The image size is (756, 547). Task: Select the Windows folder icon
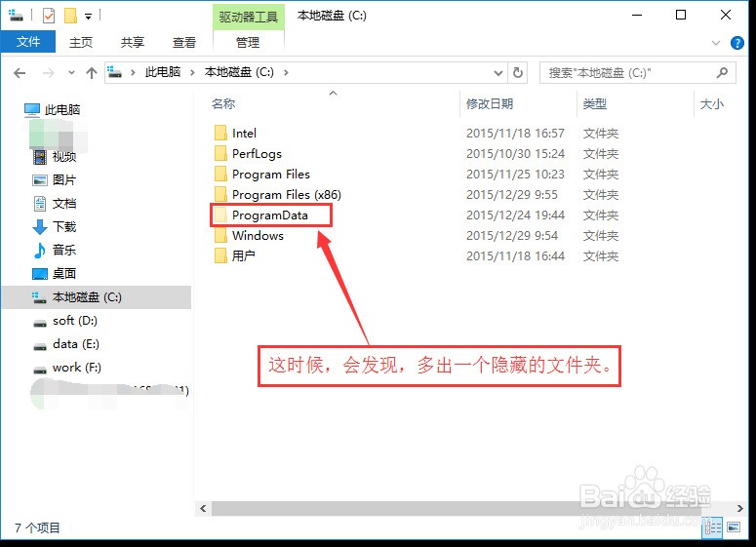[220, 236]
